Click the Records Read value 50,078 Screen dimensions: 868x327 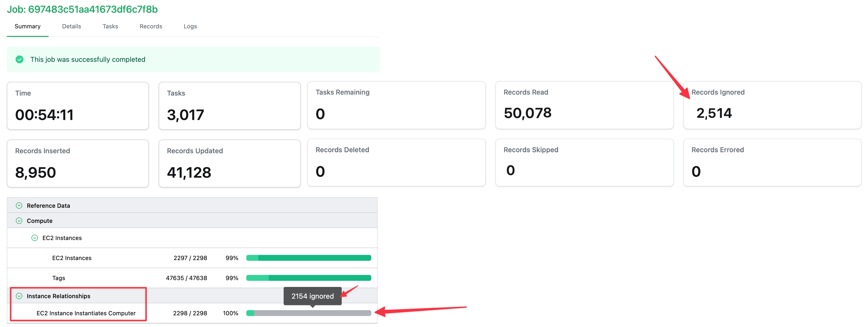[528, 113]
